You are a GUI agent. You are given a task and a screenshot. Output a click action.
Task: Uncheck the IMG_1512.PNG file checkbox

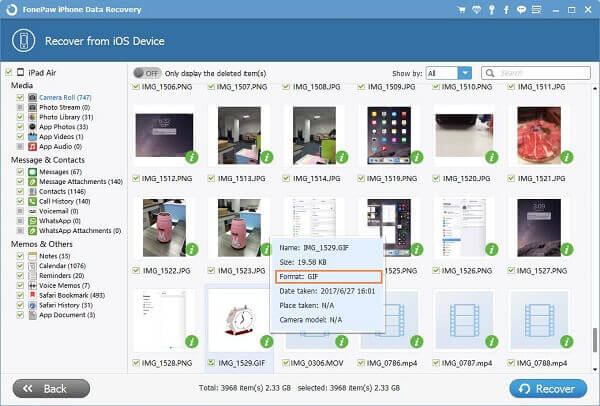click(x=136, y=178)
